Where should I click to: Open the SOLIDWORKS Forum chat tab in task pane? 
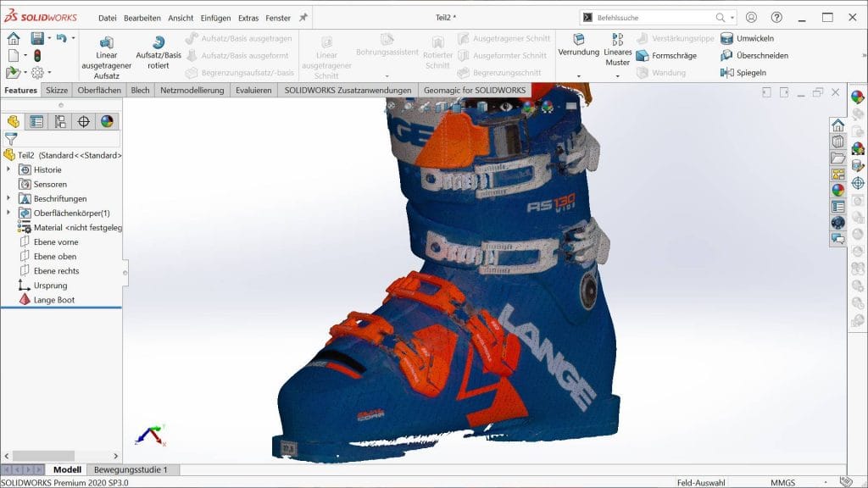click(837, 239)
